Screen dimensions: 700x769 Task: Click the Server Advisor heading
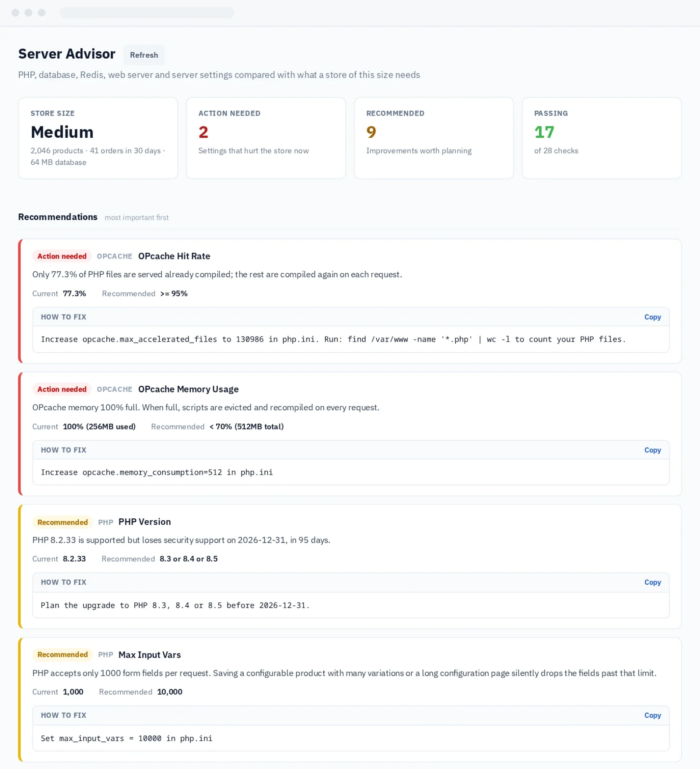click(x=66, y=54)
